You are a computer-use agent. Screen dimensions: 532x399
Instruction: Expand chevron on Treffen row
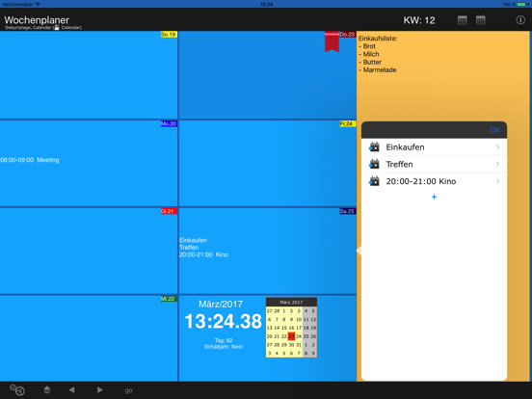497,164
